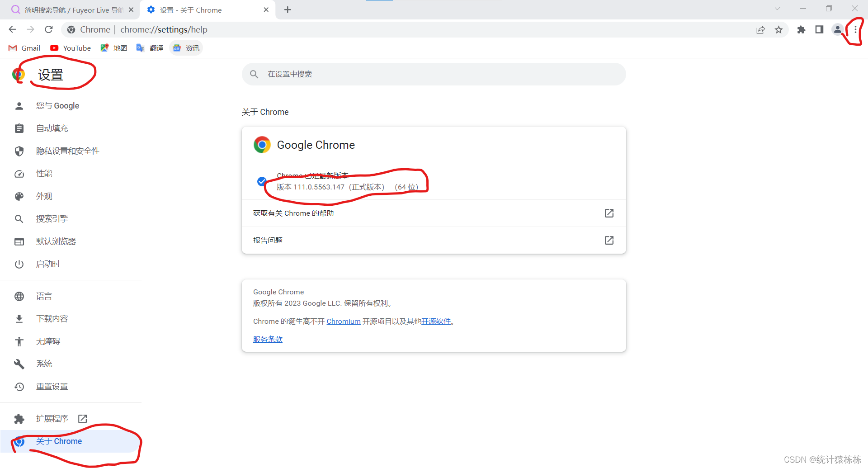Screen dimensions: 868x468
Task: Click the accessibility icon beside 无障碍
Action: tap(19, 341)
